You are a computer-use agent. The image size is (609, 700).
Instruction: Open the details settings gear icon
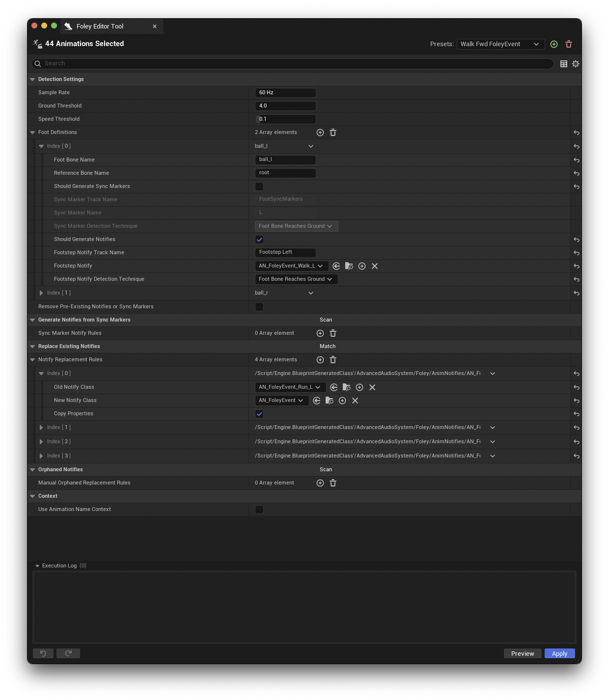tap(576, 64)
